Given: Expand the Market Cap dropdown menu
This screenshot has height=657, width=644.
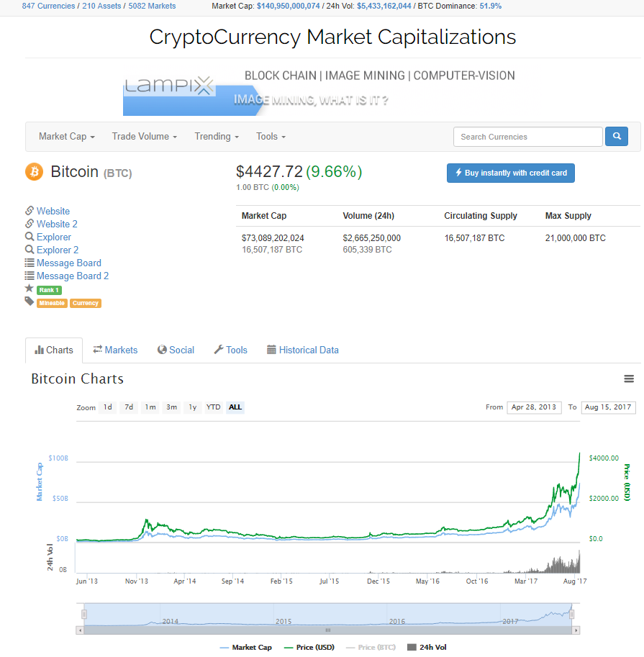Looking at the screenshot, I should [x=67, y=137].
